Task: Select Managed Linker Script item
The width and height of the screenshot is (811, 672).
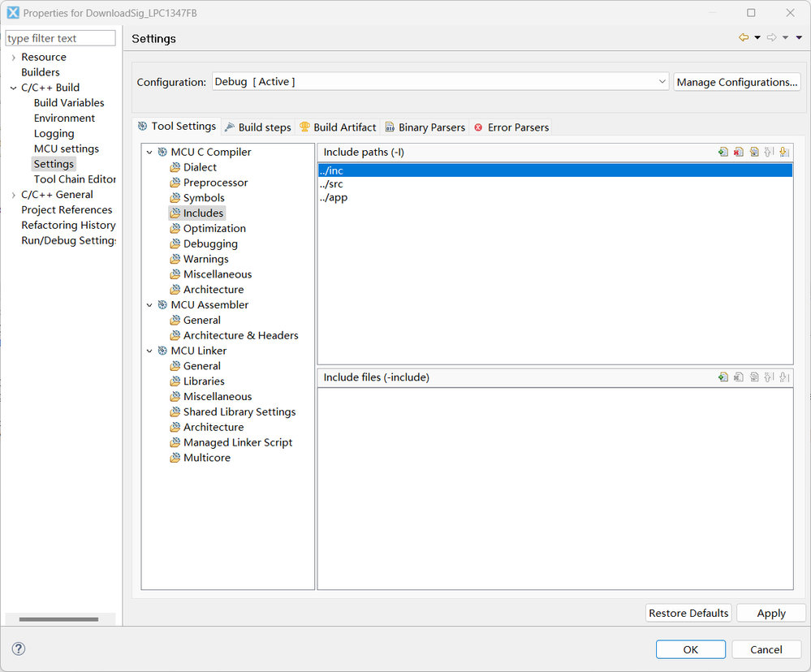Action: coord(238,442)
